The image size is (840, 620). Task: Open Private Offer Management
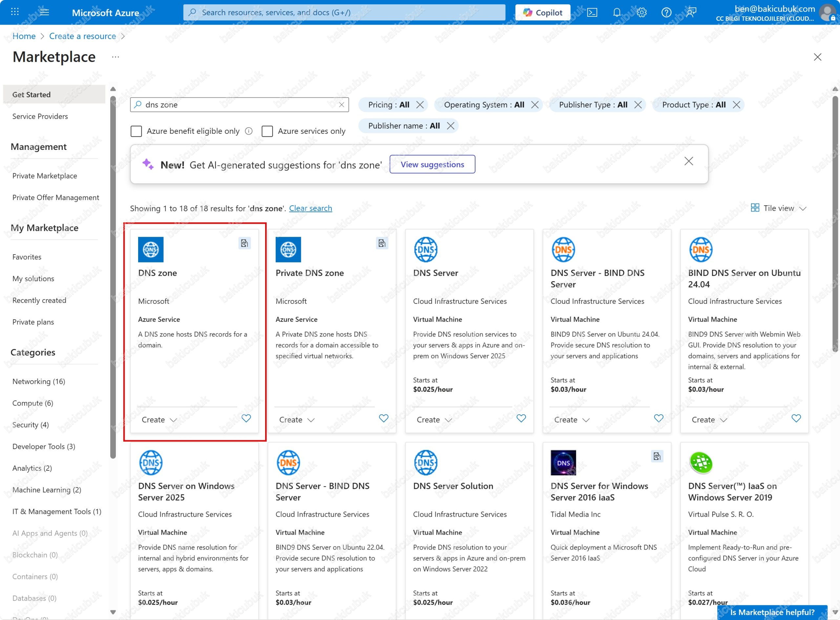(x=55, y=197)
